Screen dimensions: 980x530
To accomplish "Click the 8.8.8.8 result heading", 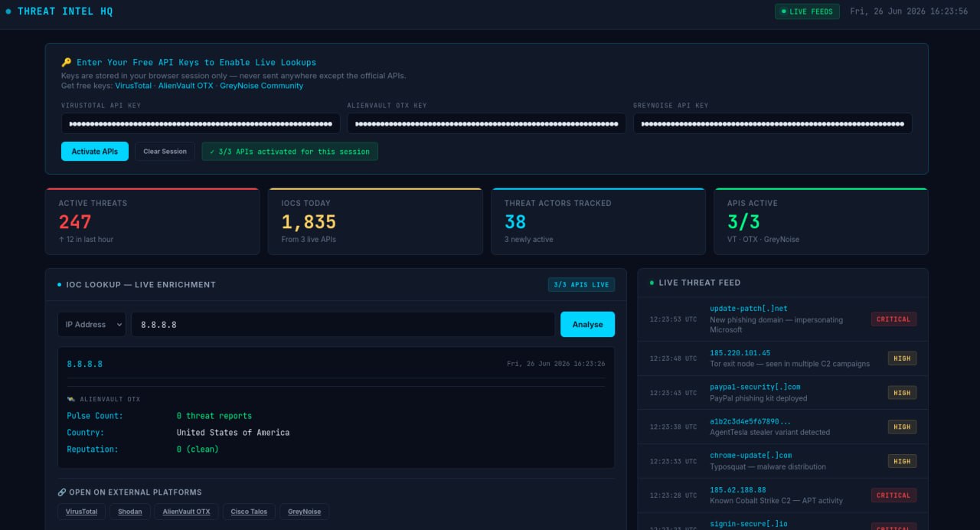I will point(85,364).
